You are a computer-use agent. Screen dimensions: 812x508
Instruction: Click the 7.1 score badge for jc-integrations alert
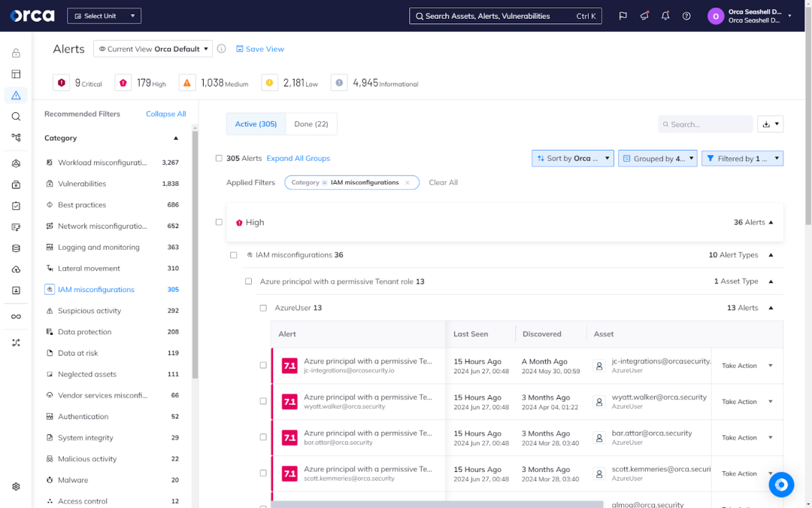pos(289,366)
